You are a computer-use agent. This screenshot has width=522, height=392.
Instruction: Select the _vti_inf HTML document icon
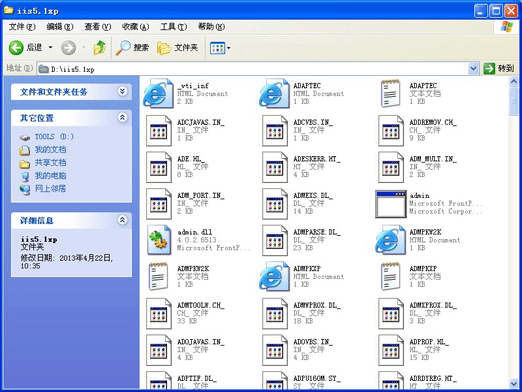point(159,94)
